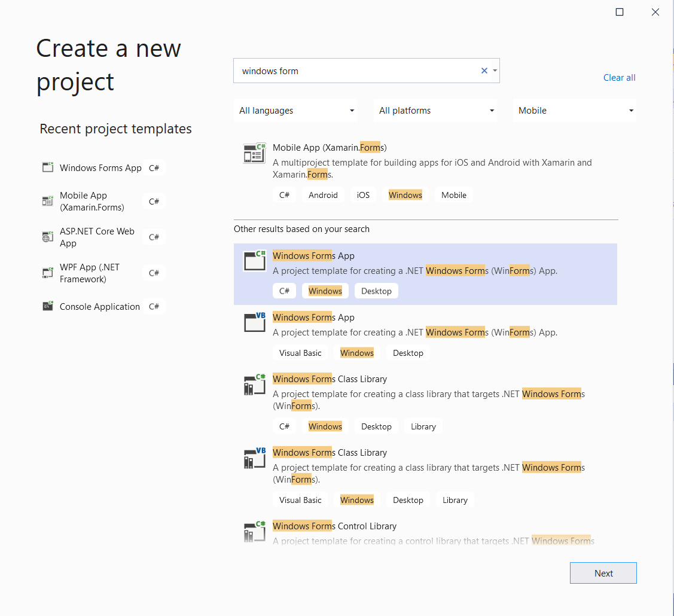Click the Windows tag on Mobile App template
674x616 pixels.
pyautogui.click(x=405, y=195)
